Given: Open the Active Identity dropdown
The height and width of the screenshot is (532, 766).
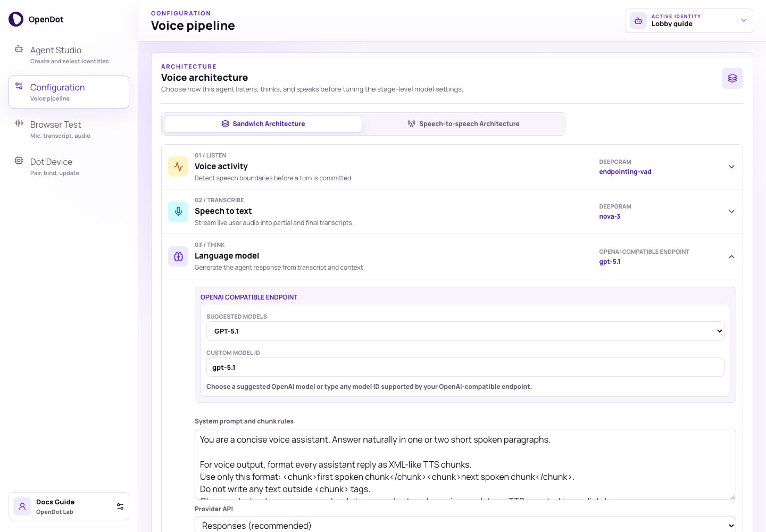Looking at the screenshot, I should point(689,21).
